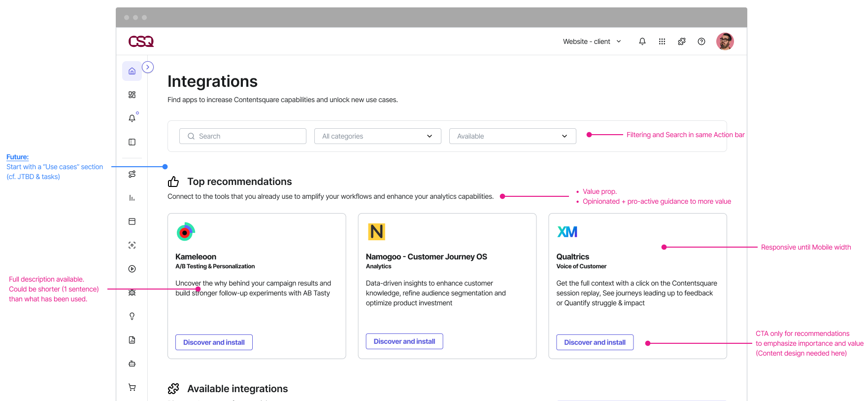Click the Qualtrics card title
Screen dimensions: 868x401
(x=573, y=256)
